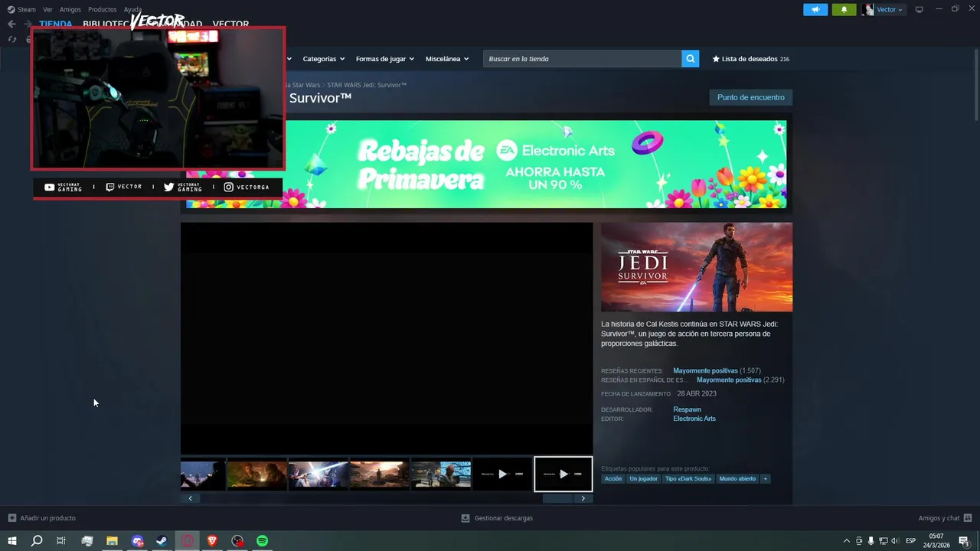Viewport: 980px width, 551px height.
Task: Open Task View in the taskbar
Action: click(61, 541)
